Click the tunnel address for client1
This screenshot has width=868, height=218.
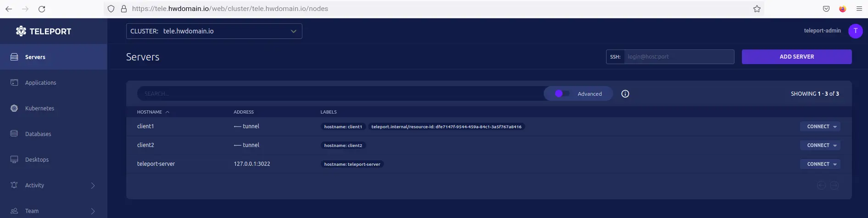pyautogui.click(x=246, y=126)
